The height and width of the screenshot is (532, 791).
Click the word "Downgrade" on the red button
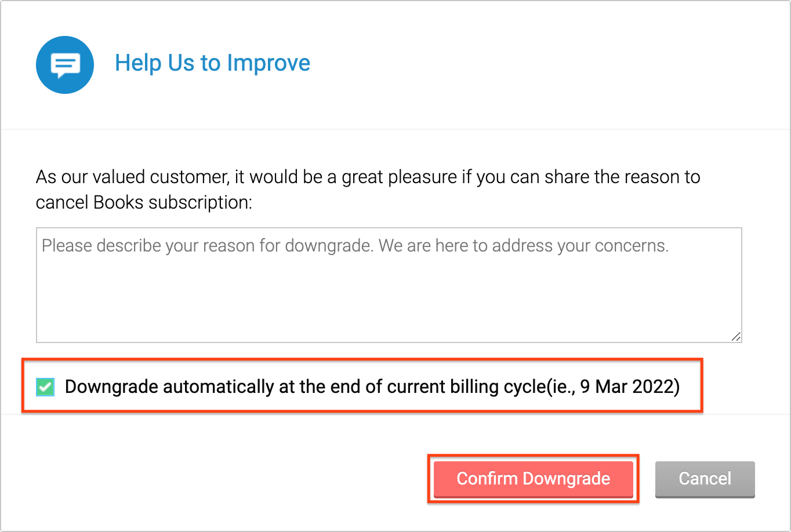point(566,479)
